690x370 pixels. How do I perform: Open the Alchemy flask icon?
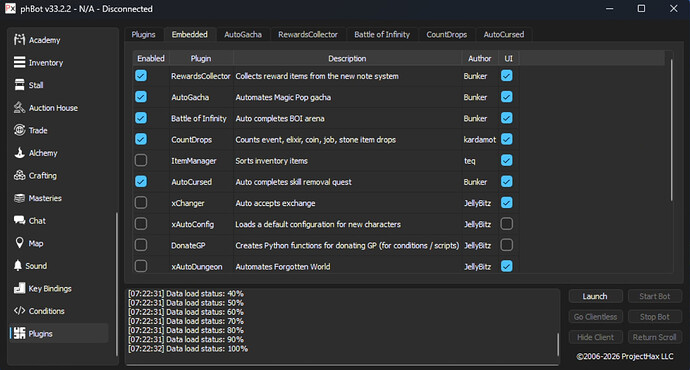[x=19, y=153]
